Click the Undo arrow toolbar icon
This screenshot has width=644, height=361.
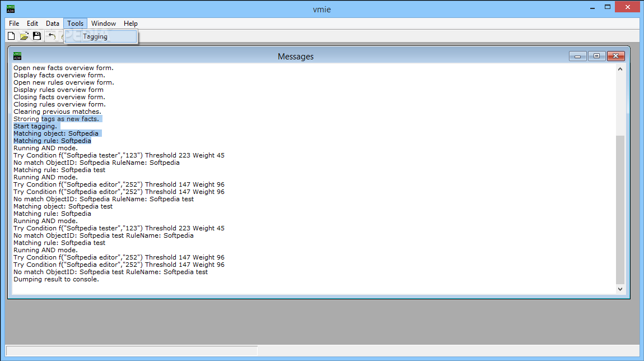click(52, 36)
